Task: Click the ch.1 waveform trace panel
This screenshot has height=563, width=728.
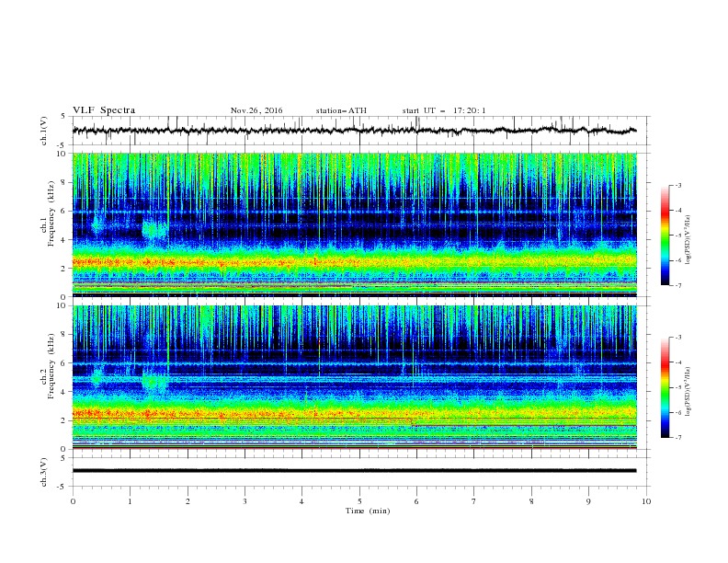Action: click(x=360, y=131)
